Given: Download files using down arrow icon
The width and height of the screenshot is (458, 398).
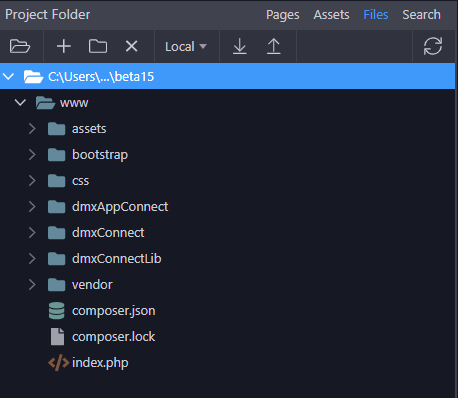Looking at the screenshot, I should coord(240,46).
